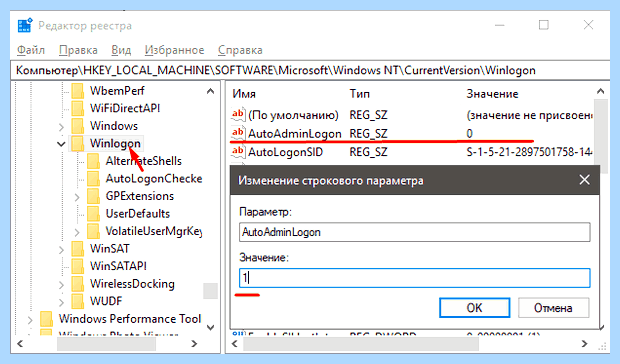Click the WUDF folder icon

tap(78, 301)
